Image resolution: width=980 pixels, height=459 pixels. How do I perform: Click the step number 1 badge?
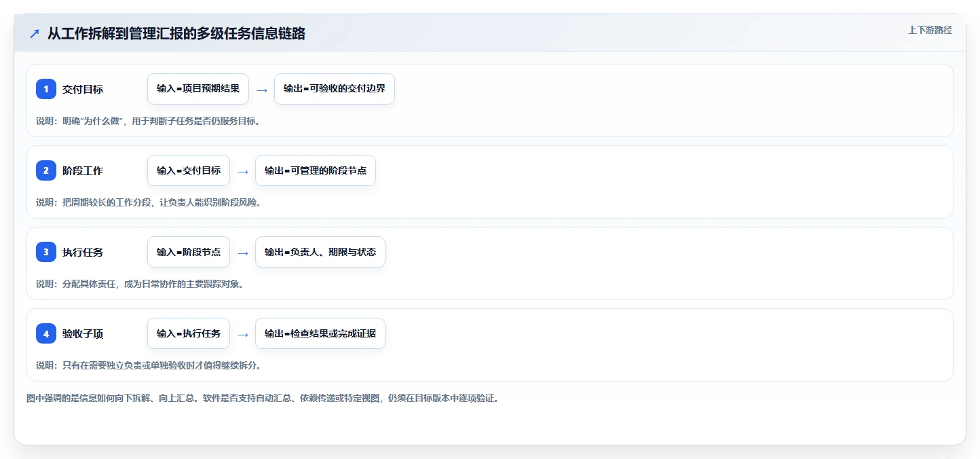click(46, 89)
